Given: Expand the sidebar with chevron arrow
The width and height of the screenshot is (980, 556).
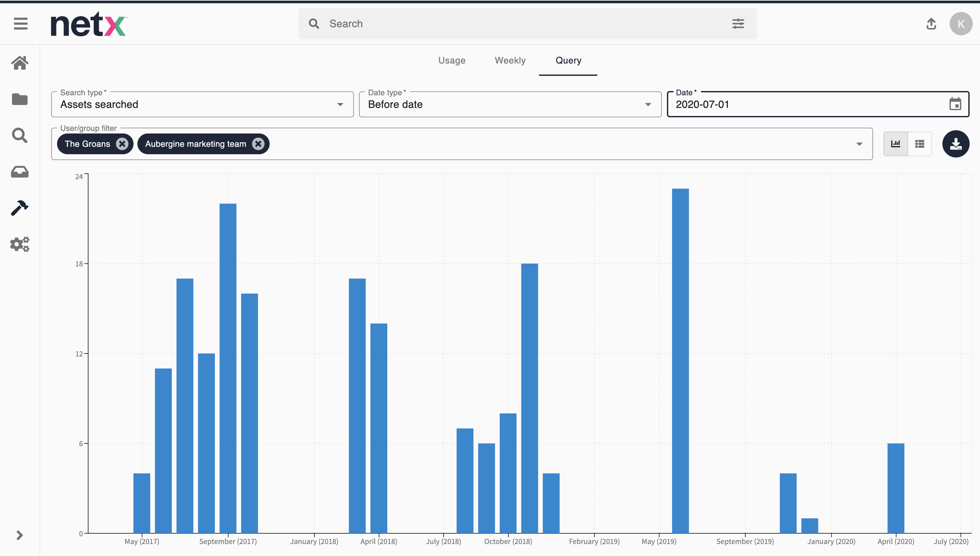Looking at the screenshot, I should tap(20, 535).
